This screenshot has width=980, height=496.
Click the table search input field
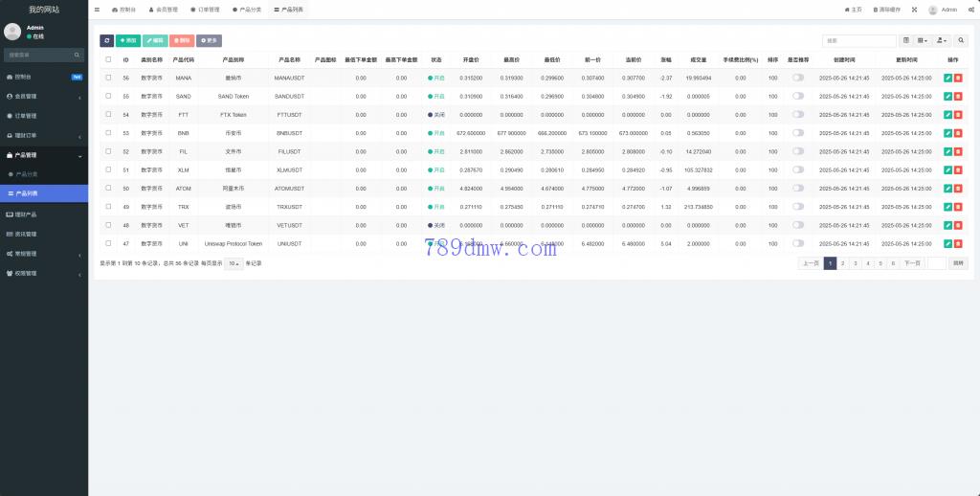[858, 41]
